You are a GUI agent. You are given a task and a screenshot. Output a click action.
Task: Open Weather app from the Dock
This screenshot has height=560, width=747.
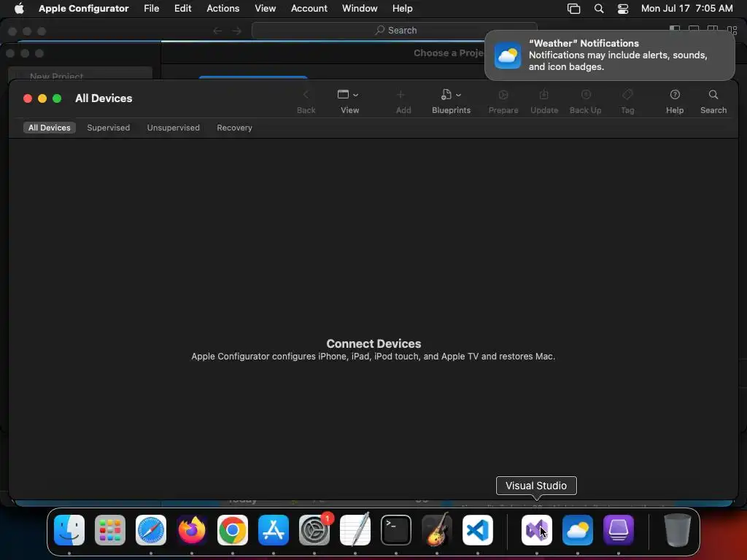coord(578,530)
